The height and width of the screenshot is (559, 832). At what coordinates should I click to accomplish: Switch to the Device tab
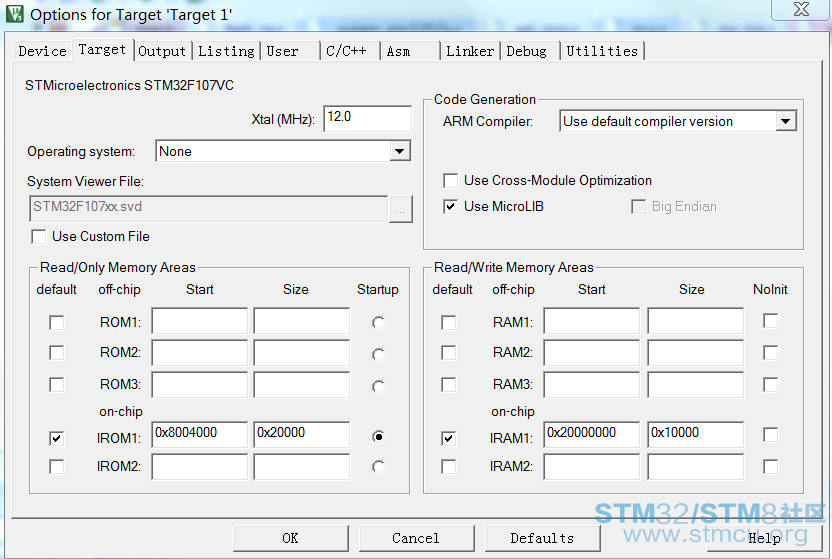tap(42, 51)
